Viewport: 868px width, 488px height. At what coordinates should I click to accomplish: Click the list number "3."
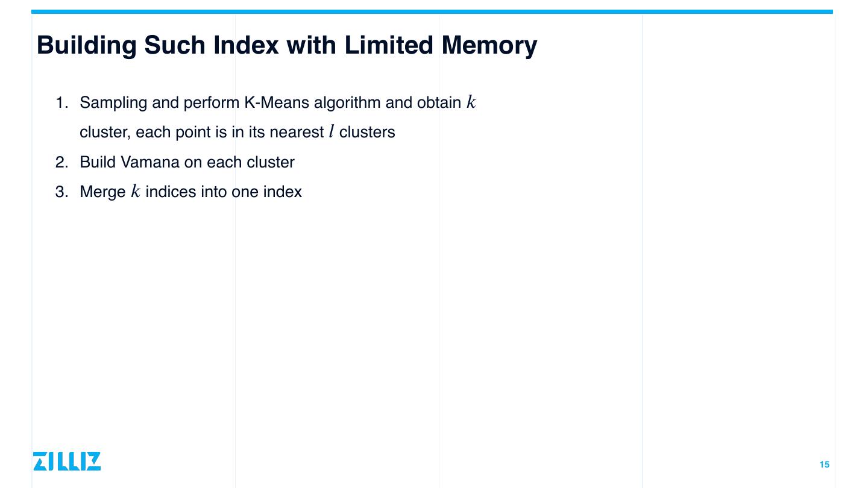coord(63,192)
